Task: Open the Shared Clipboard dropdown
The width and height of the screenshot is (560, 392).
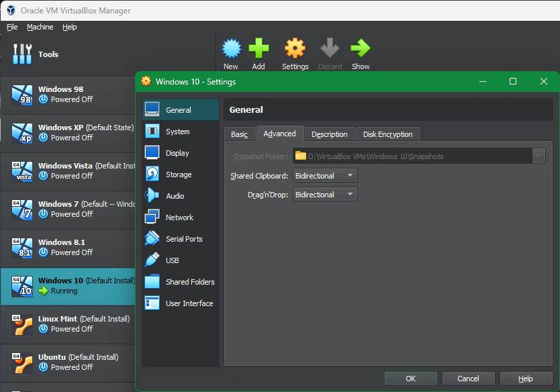Action: [x=324, y=176]
